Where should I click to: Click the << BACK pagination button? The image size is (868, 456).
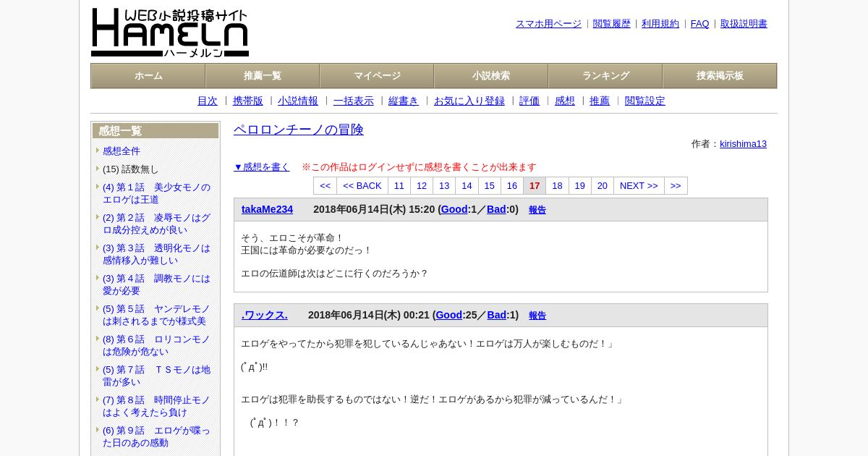click(362, 186)
